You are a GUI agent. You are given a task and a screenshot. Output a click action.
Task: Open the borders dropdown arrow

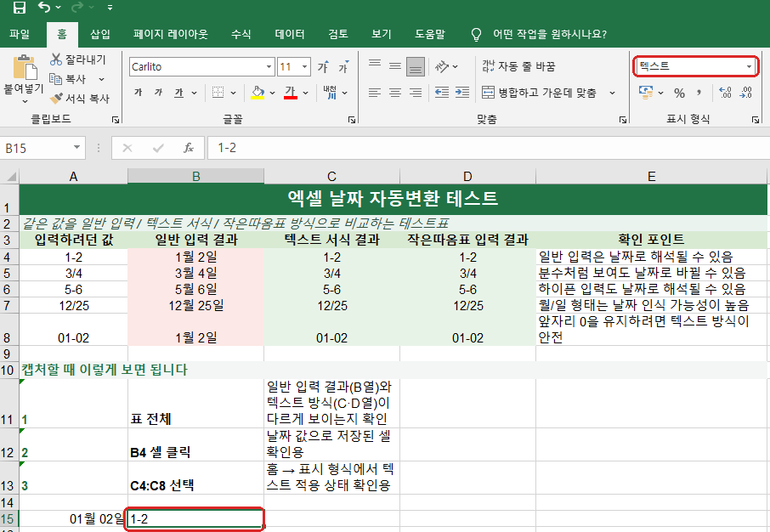[233, 93]
